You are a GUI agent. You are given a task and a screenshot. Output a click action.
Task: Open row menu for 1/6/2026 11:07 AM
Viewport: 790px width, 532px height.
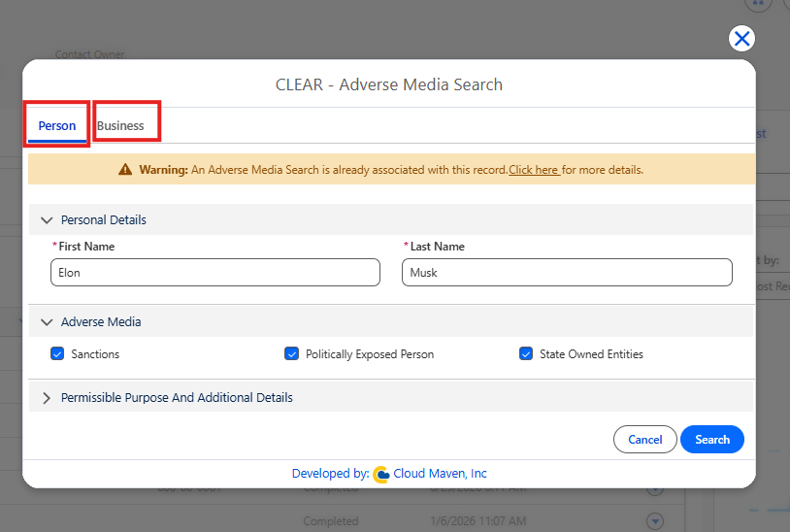tap(655, 521)
